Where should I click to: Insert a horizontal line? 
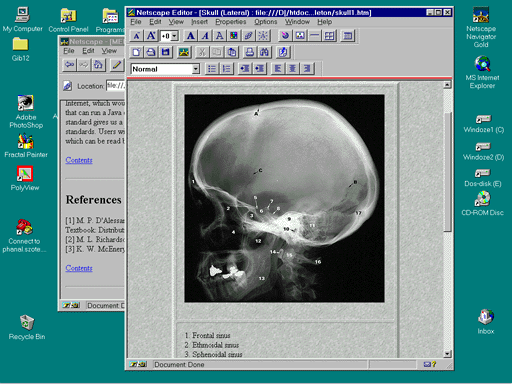(x=314, y=36)
